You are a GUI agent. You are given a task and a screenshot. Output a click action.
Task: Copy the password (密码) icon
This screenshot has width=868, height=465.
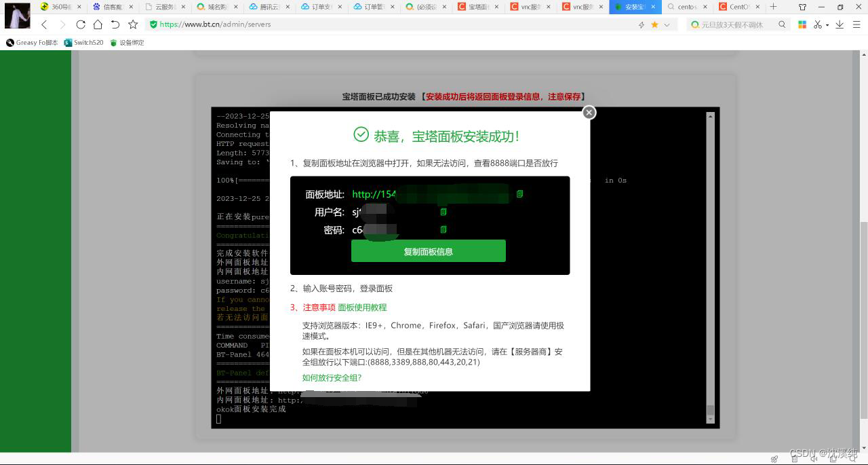coord(443,229)
